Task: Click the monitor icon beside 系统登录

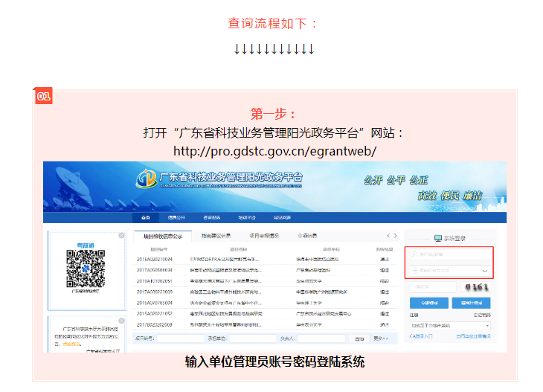Action: (437, 238)
